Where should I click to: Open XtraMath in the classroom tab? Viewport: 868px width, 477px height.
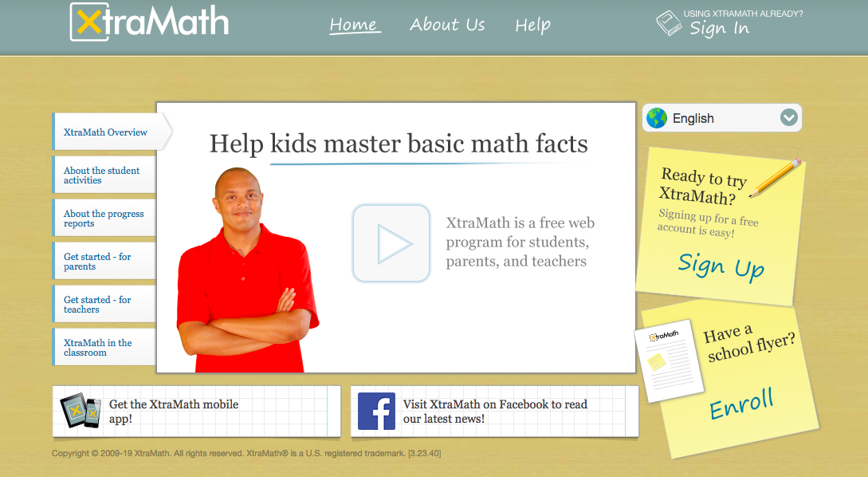(104, 347)
